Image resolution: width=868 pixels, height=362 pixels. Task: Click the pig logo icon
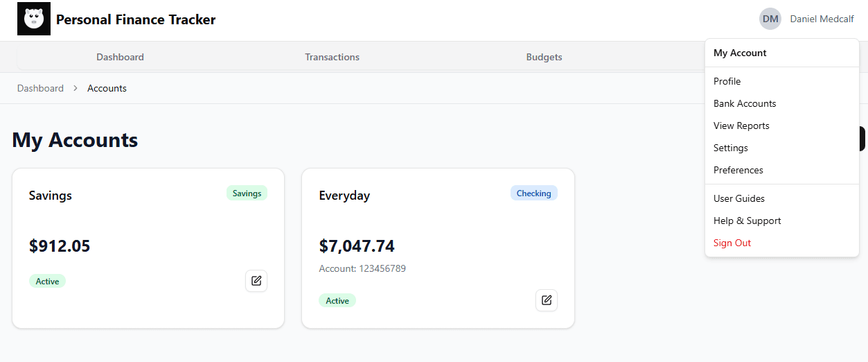[34, 19]
